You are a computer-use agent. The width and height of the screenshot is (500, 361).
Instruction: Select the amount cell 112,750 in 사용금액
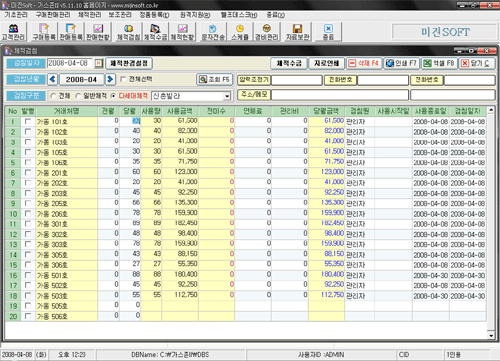pos(180,295)
